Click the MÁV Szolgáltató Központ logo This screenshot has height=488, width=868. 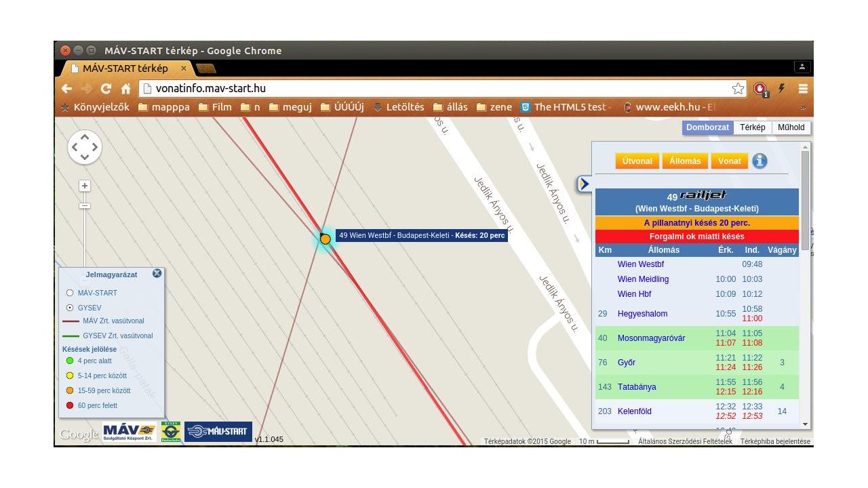[x=130, y=432]
